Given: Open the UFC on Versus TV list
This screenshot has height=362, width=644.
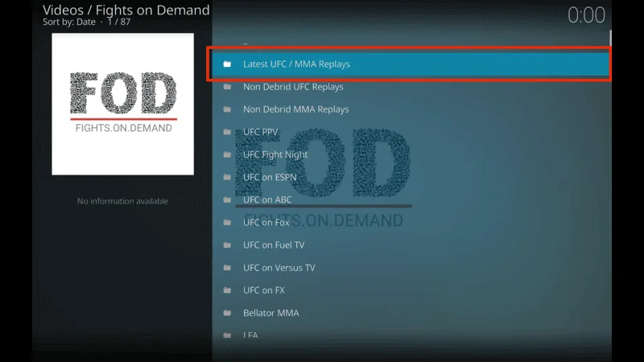Looking at the screenshot, I should coord(411,268).
